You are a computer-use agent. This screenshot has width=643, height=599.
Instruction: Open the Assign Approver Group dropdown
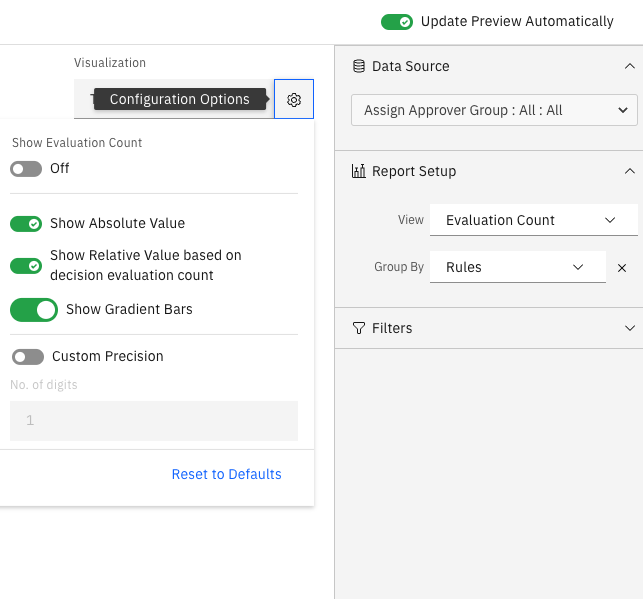coord(494,110)
